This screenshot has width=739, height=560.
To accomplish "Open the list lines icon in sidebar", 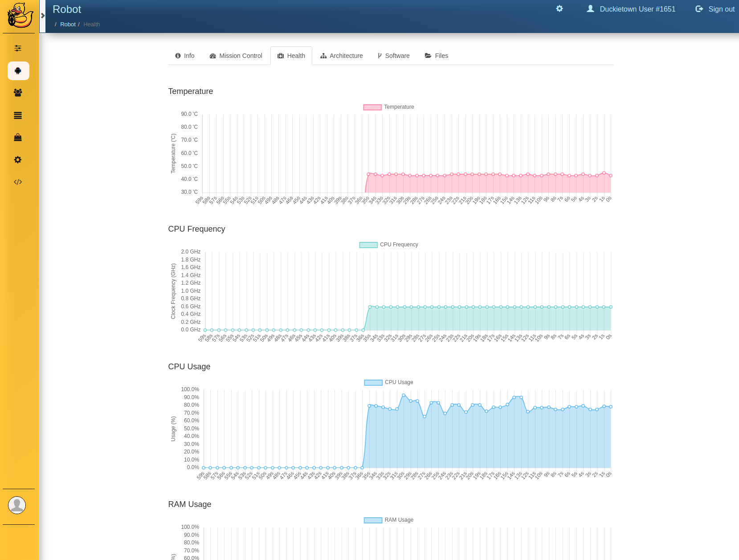I will [x=18, y=115].
